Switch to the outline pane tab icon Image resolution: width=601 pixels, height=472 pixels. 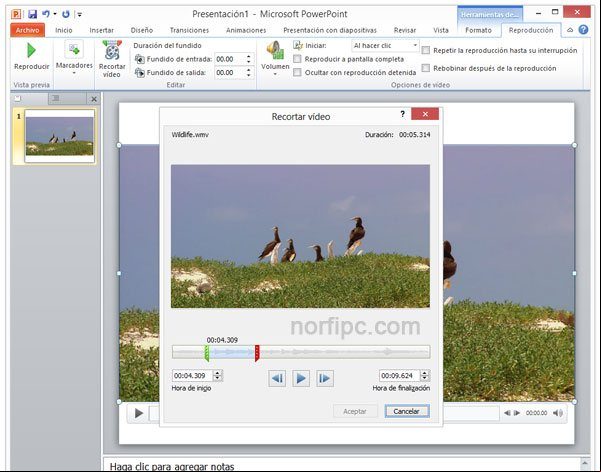click(56, 99)
